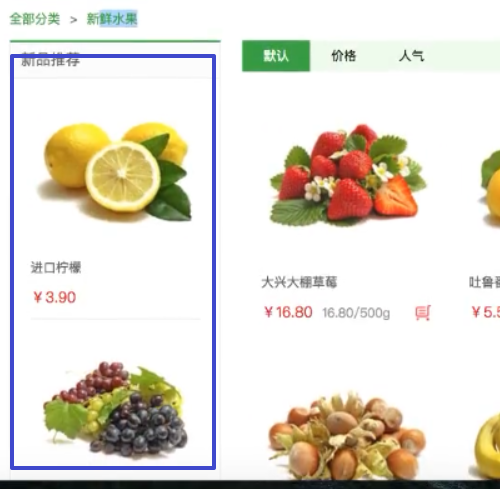
Task: Click the partially visible ¥5.5 price
Action: click(486, 312)
